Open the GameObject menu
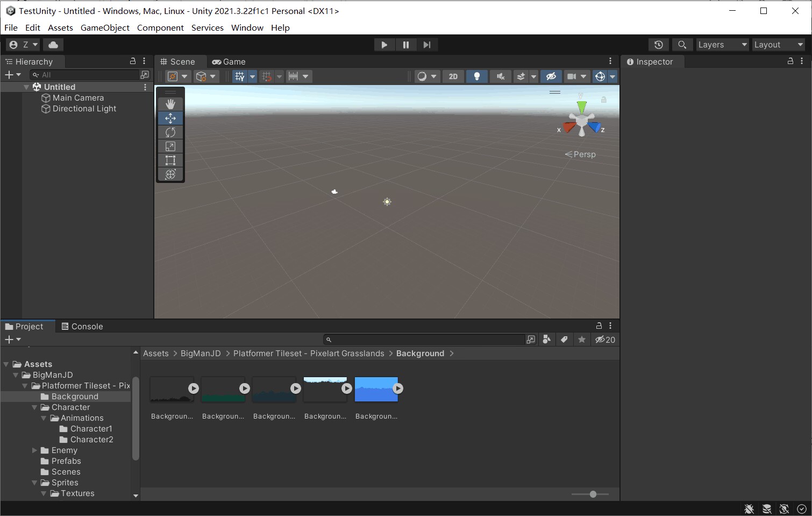The image size is (812, 516). click(105, 27)
